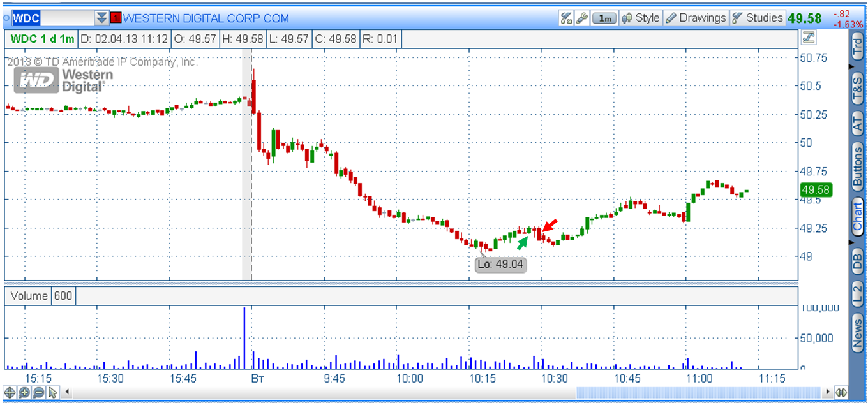Click the H: 49.58 high value

pos(243,39)
